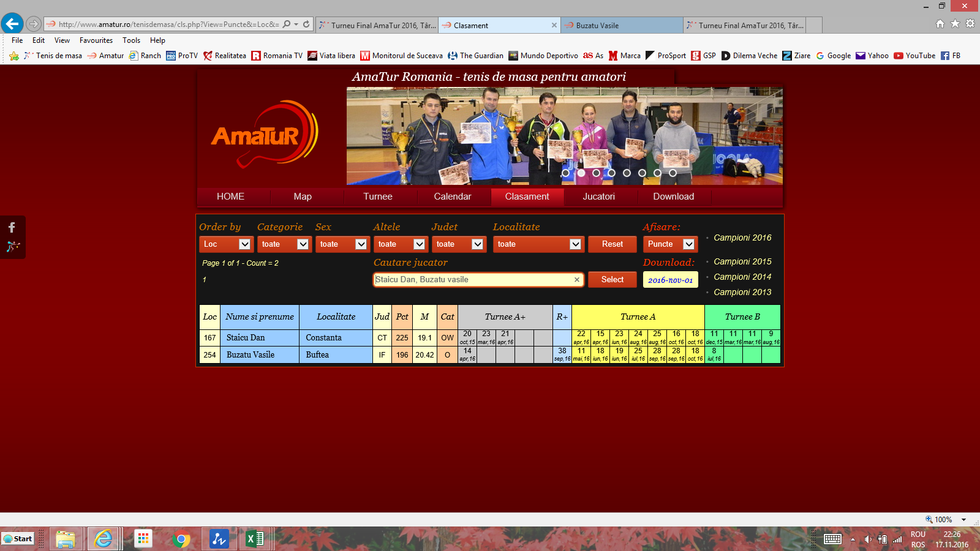Open the blue signature app on taskbar

click(x=219, y=539)
